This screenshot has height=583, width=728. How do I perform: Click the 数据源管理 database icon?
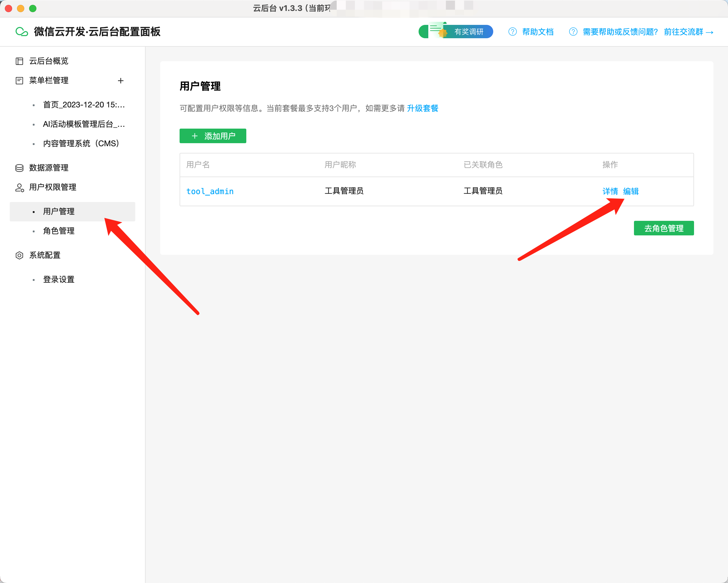coord(19,168)
